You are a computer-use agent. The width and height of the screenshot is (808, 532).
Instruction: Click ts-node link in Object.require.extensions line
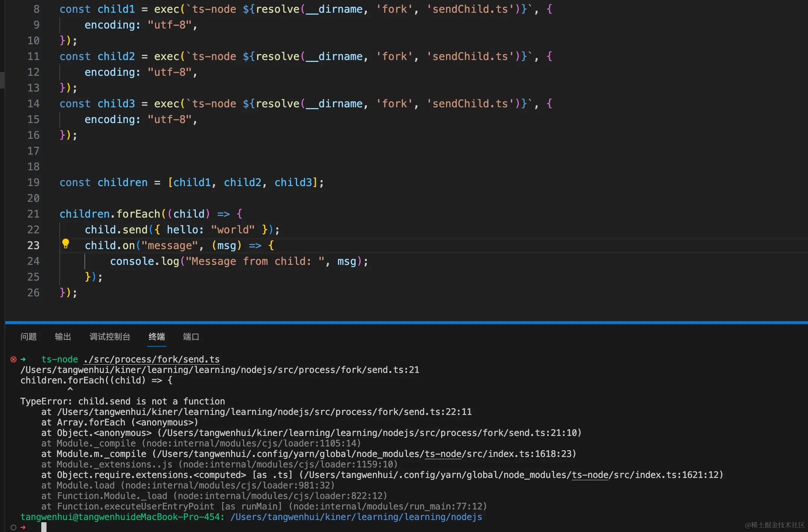tap(590, 475)
